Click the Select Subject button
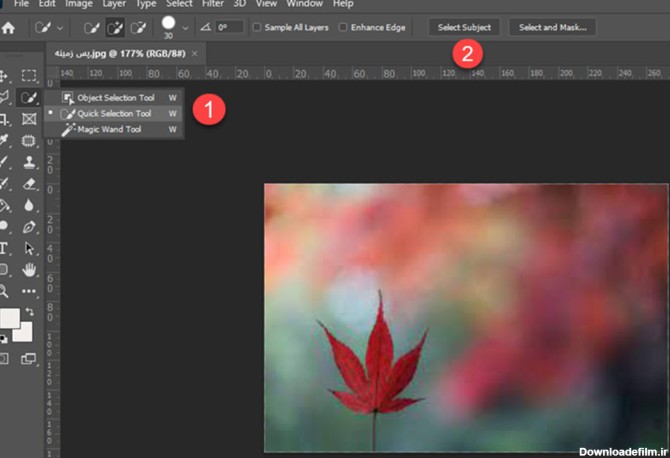The height and width of the screenshot is (458, 670). (464, 27)
